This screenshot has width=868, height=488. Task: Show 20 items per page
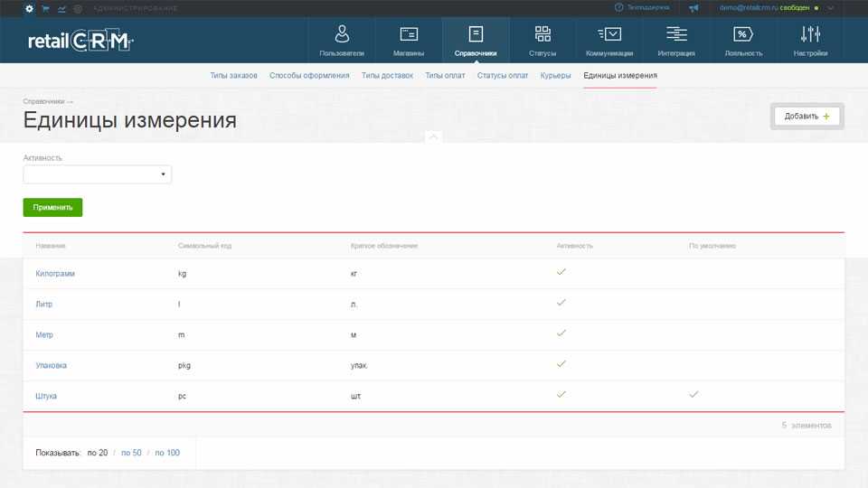tap(98, 453)
